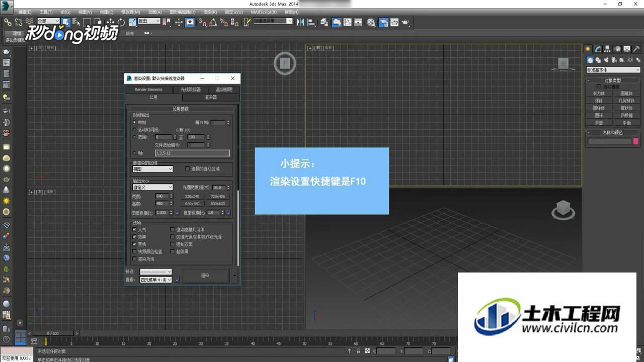
Task: Click the Bind to Space Warp icon
Action: (30, 22)
